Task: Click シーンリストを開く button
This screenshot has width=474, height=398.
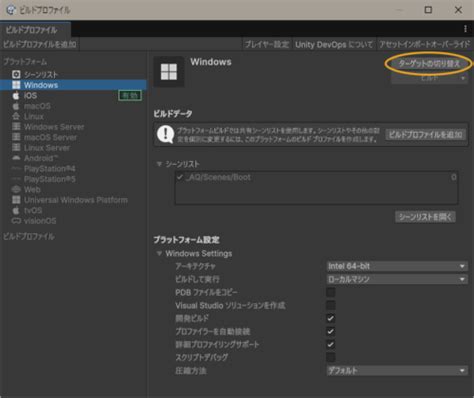Action: click(x=425, y=217)
